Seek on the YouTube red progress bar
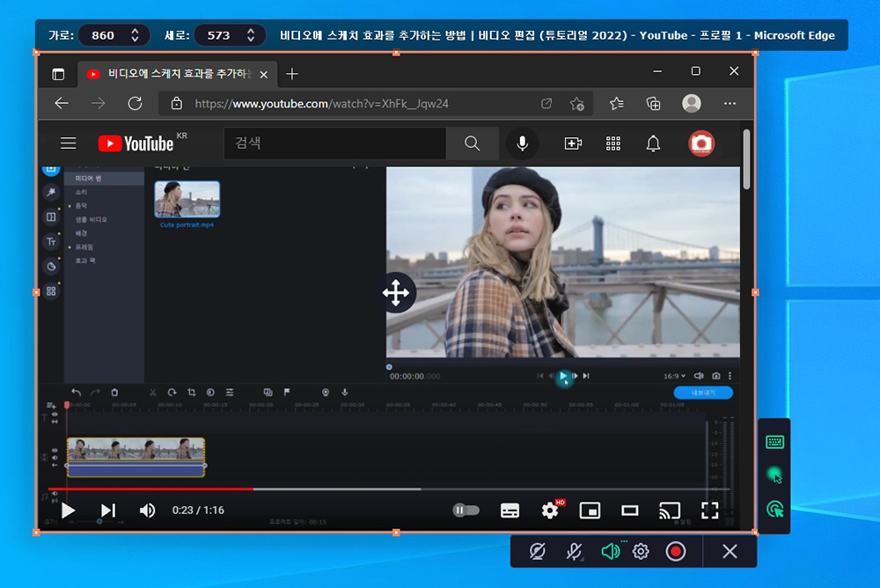This screenshot has width=880, height=588. pyautogui.click(x=151, y=489)
